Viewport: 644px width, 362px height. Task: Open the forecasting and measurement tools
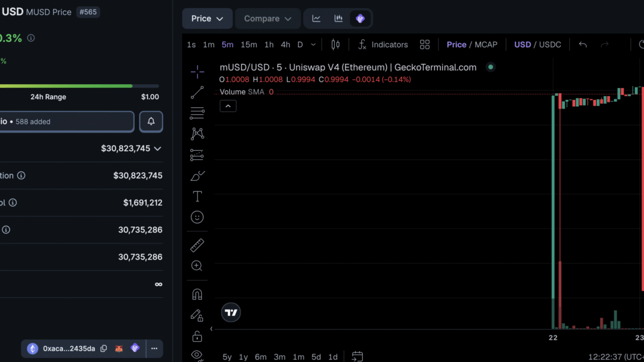coord(197,155)
